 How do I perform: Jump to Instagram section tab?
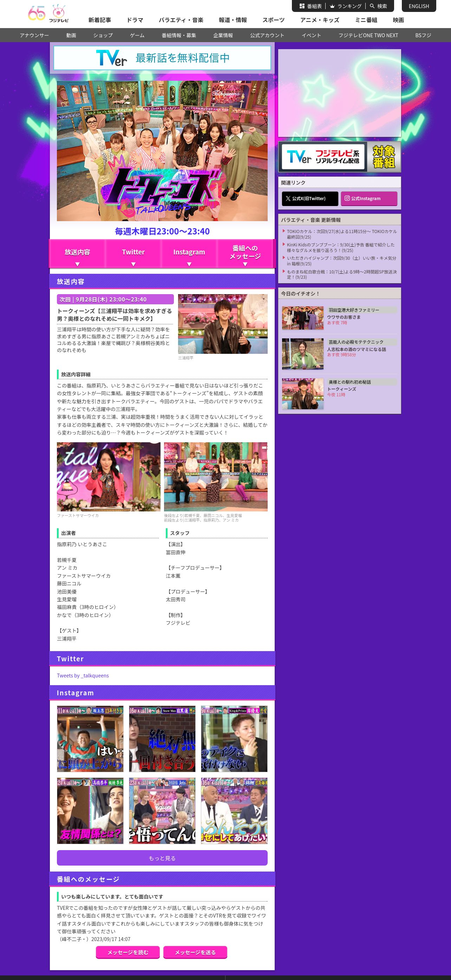click(x=189, y=253)
